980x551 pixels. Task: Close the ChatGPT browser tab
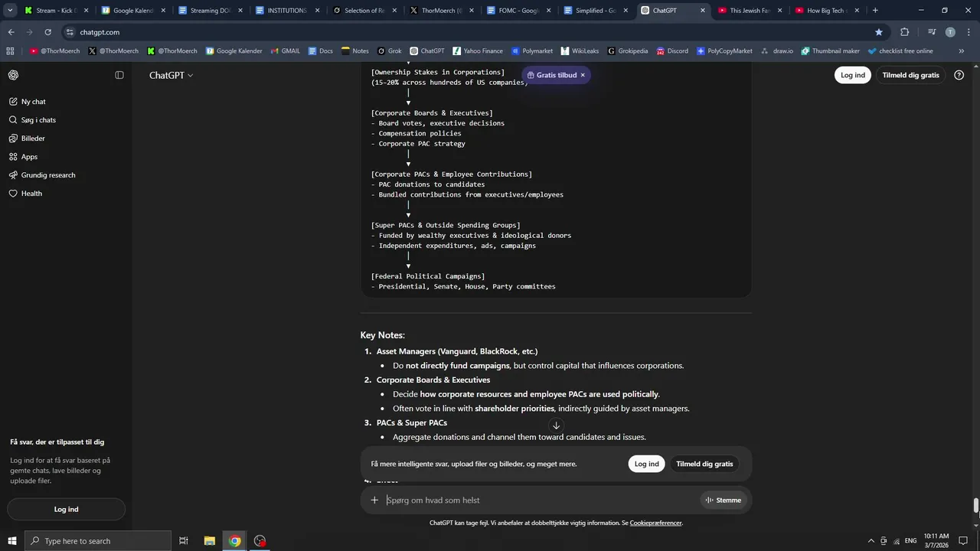coord(703,11)
